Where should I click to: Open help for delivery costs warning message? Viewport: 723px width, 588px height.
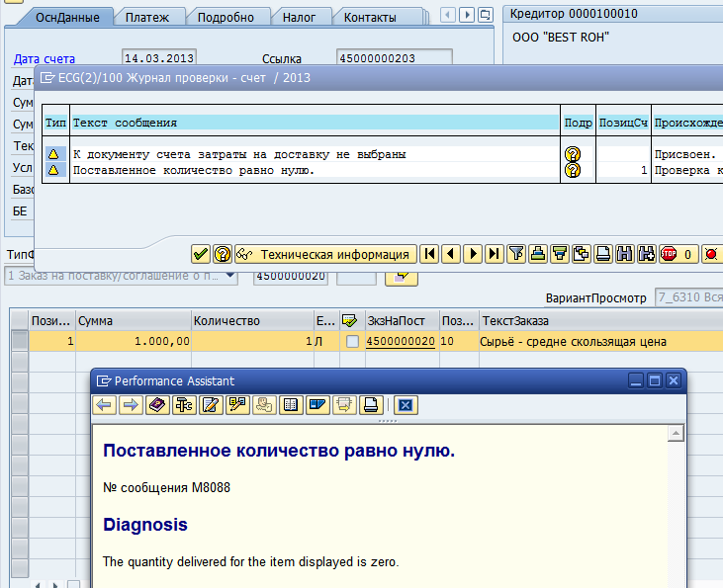(572, 154)
